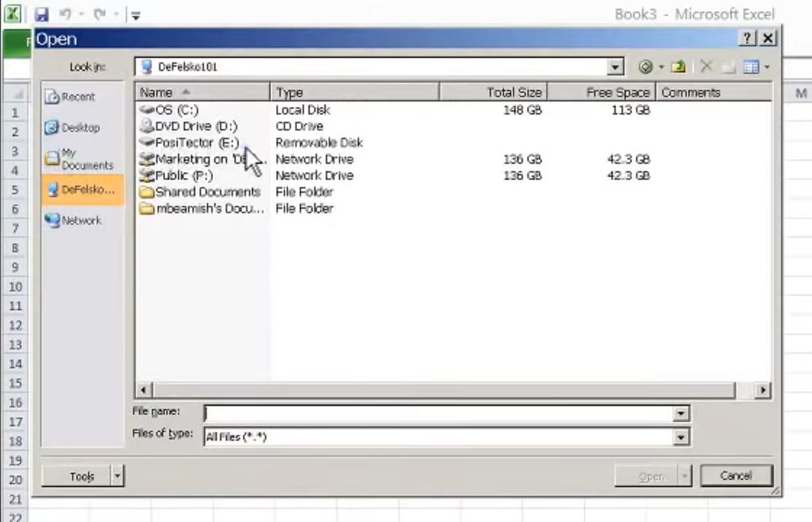Screen dimensions: 812x522
Task: Sort files by the Name column header
Action: (156, 92)
